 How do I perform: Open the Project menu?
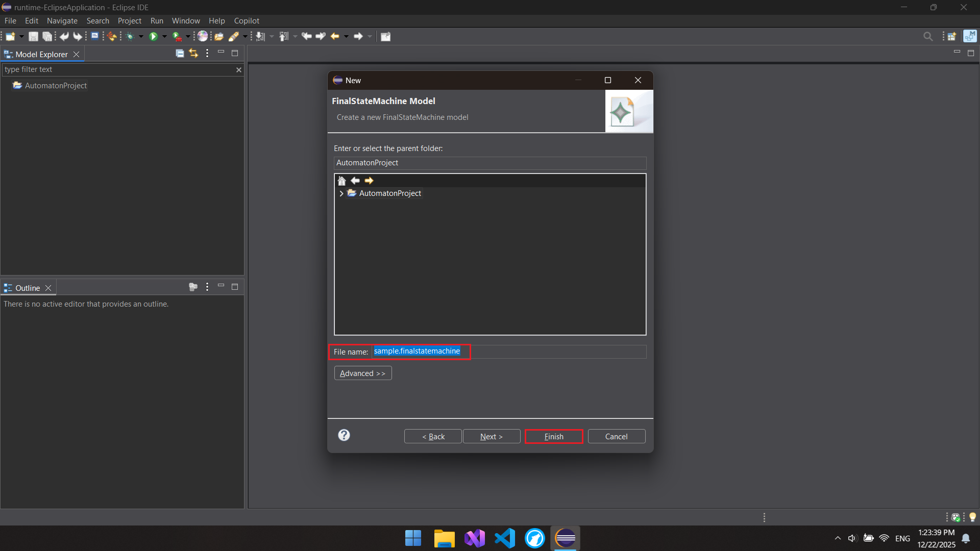pos(129,21)
